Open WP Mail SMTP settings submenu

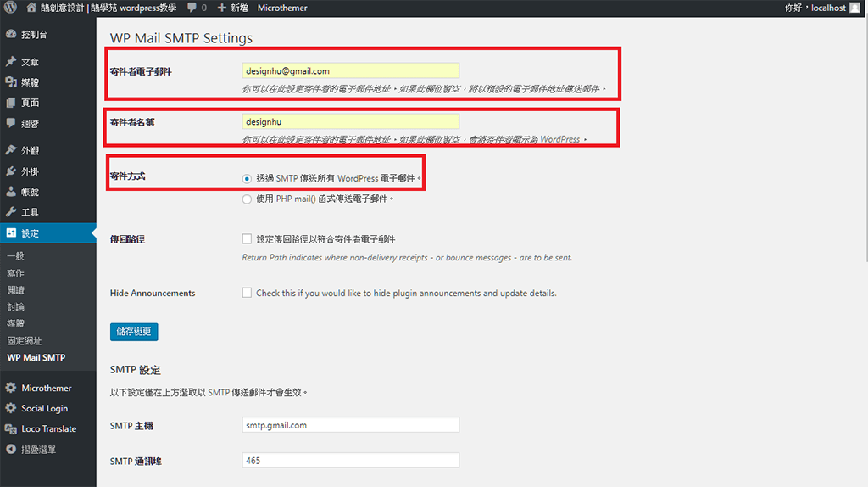pos(36,357)
